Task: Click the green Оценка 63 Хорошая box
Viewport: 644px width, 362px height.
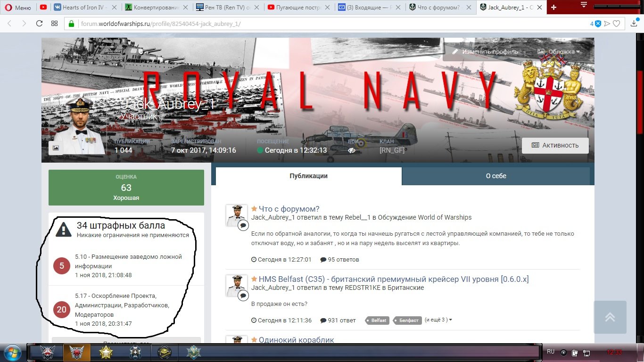Action: click(126, 188)
